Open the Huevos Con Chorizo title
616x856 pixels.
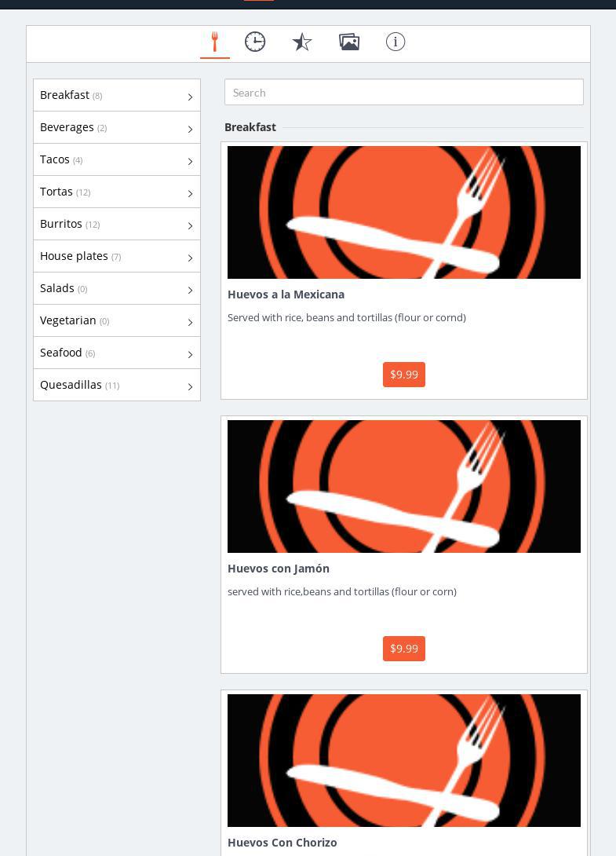tap(282, 842)
